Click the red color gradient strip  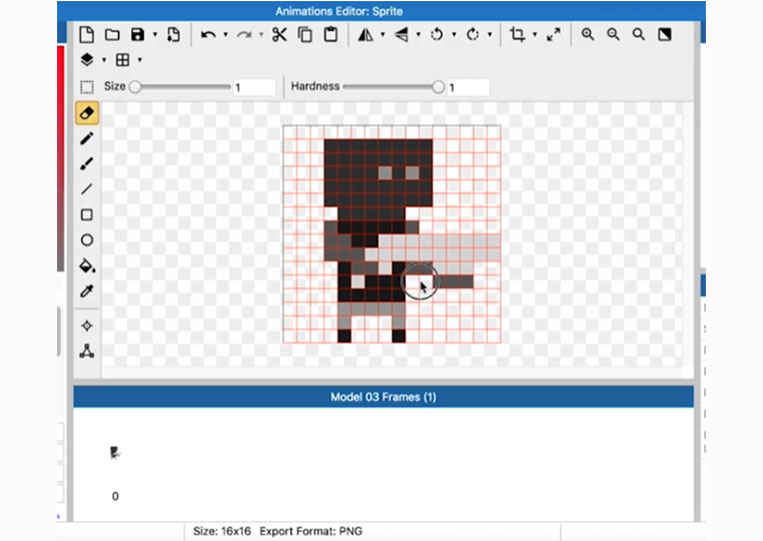(x=60, y=159)
